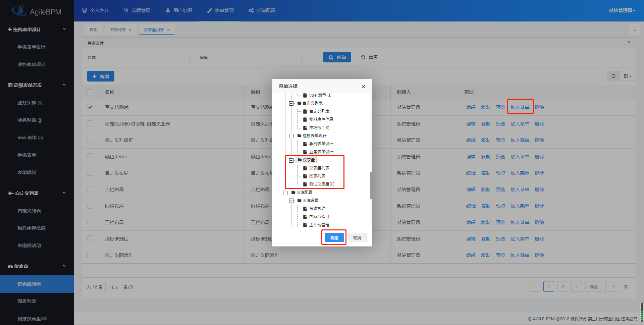Open the 流程管理 top menu
Image resolution: width=644 pixels, height=325 pixels.
[x=137, y=10]
